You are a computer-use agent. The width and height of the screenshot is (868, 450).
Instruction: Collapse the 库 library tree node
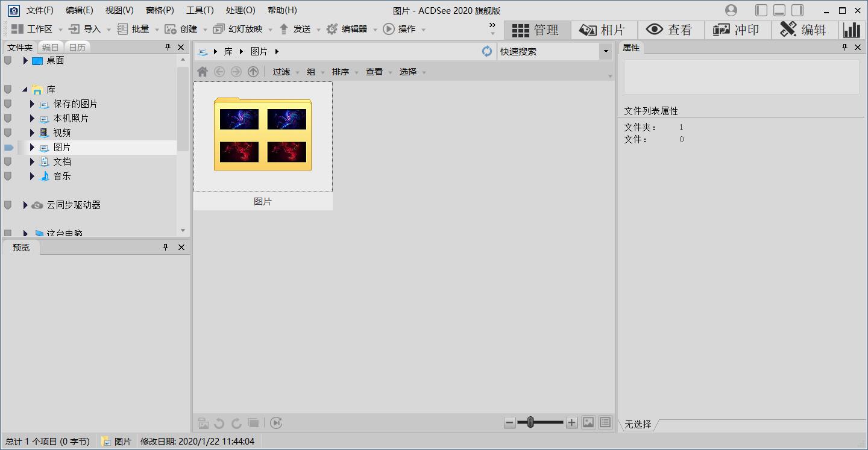25,89
